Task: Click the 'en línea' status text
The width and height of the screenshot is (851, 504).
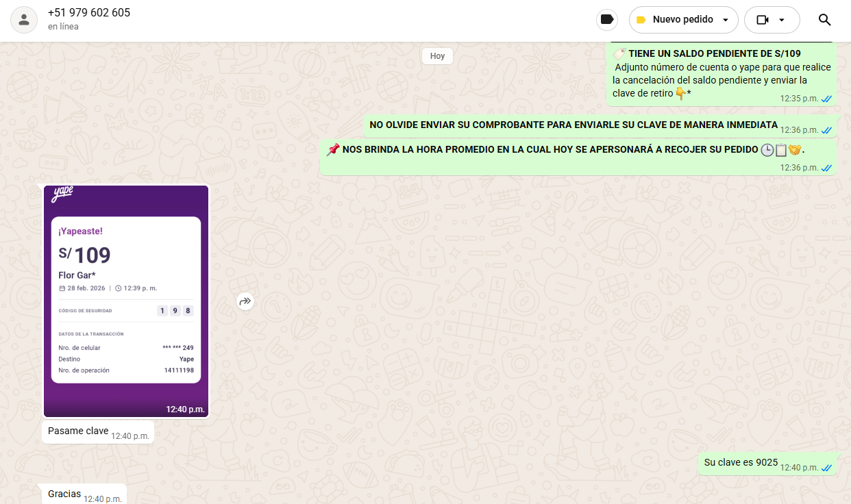Action: [63, 27]
